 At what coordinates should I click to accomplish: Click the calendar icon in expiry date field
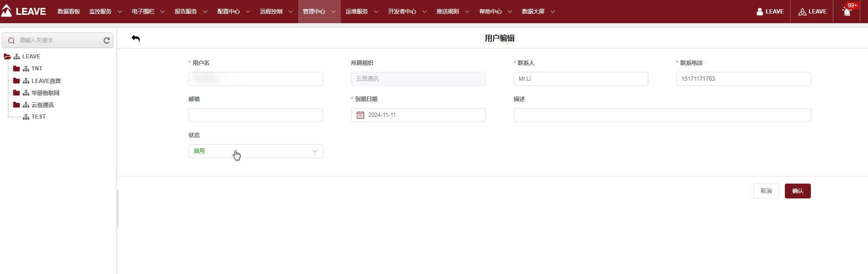click(360, 115)
